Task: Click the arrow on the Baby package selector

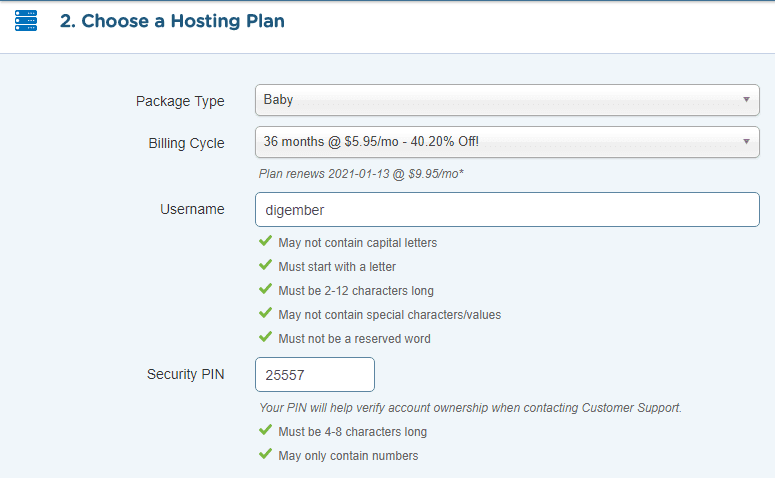Action: 746,100
